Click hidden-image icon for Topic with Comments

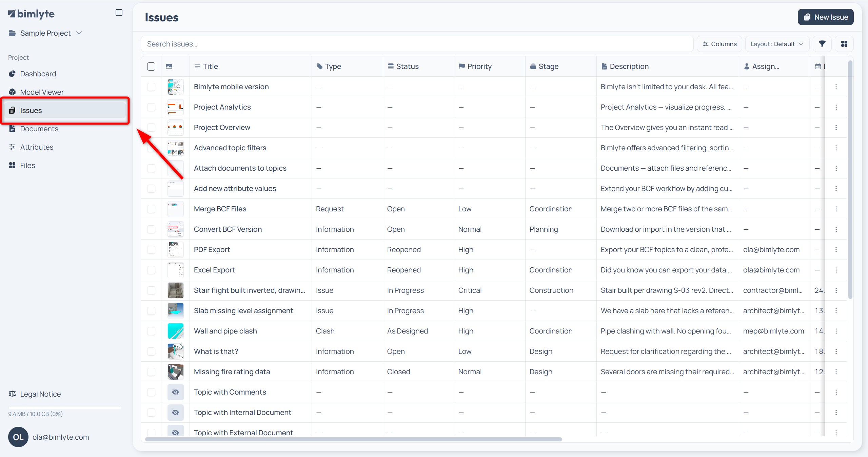click(x=175, y=392)
